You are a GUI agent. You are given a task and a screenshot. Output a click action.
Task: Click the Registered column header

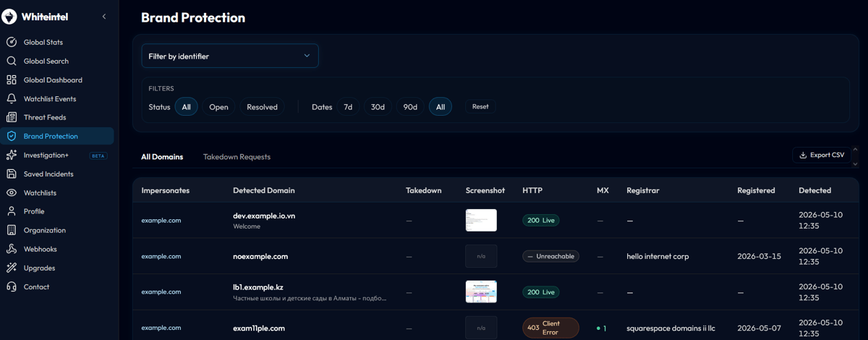coord(756,190)
